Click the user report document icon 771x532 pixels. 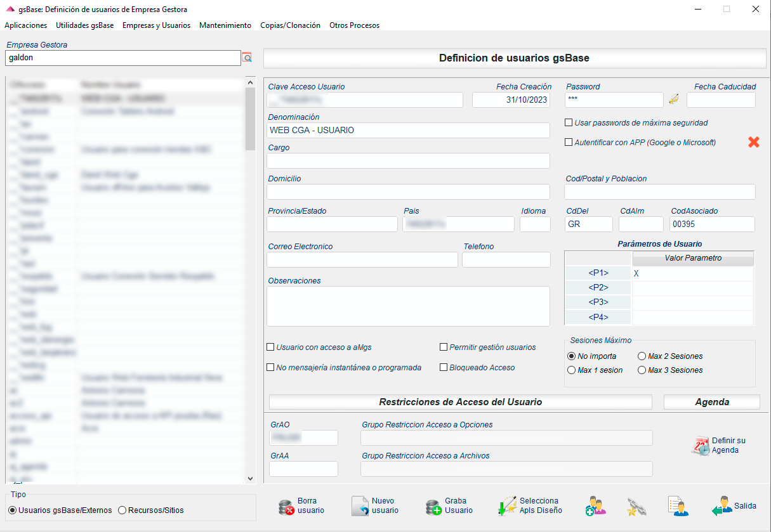pyautogui.click(x=677, y=505)
